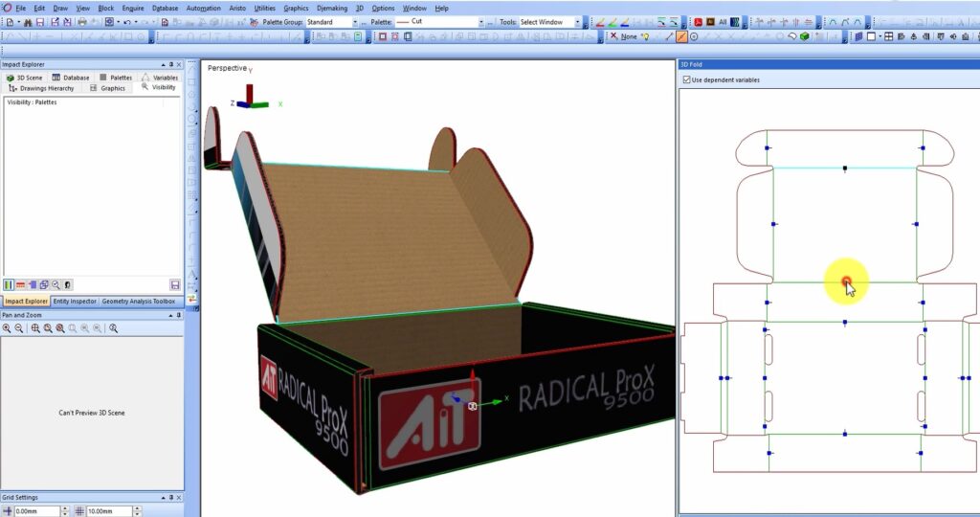Click the blue pencil line-style icon
This screenshot has width=980, height=517.
click(624, 23)
